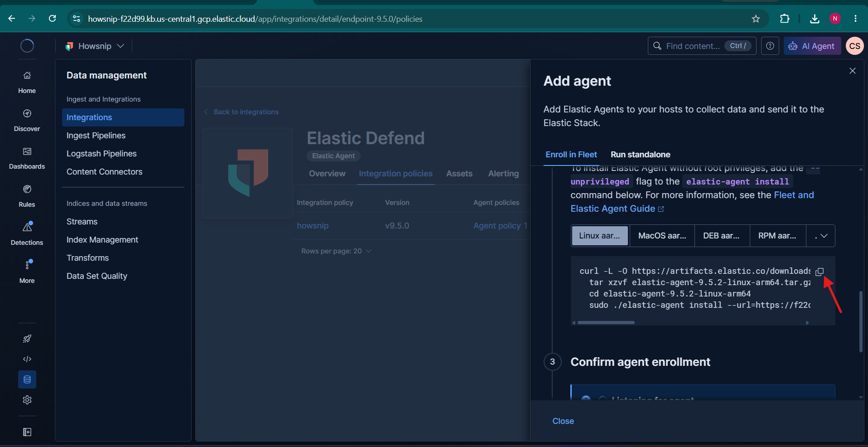Click the AI Agent button
Image resolution: width=868 pixels, height=447 pixels.
812,46
